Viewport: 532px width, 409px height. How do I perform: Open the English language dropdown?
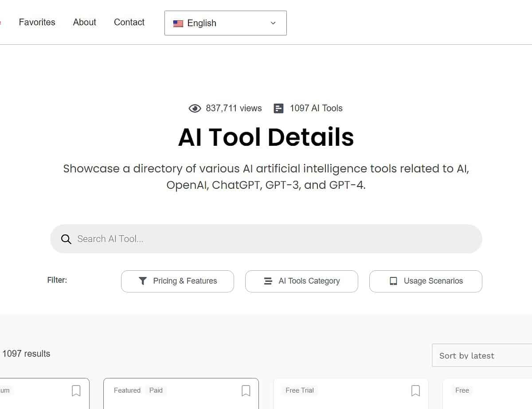point(225,23)
